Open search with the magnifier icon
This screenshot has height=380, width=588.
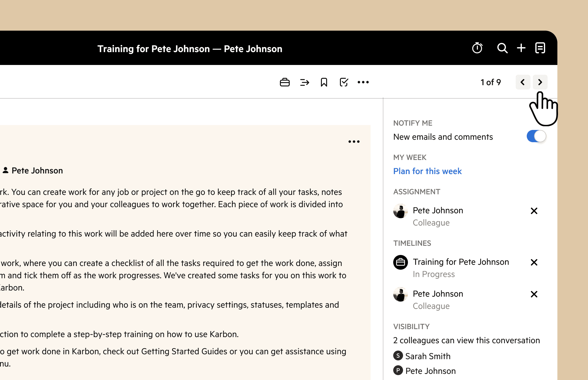502,48
